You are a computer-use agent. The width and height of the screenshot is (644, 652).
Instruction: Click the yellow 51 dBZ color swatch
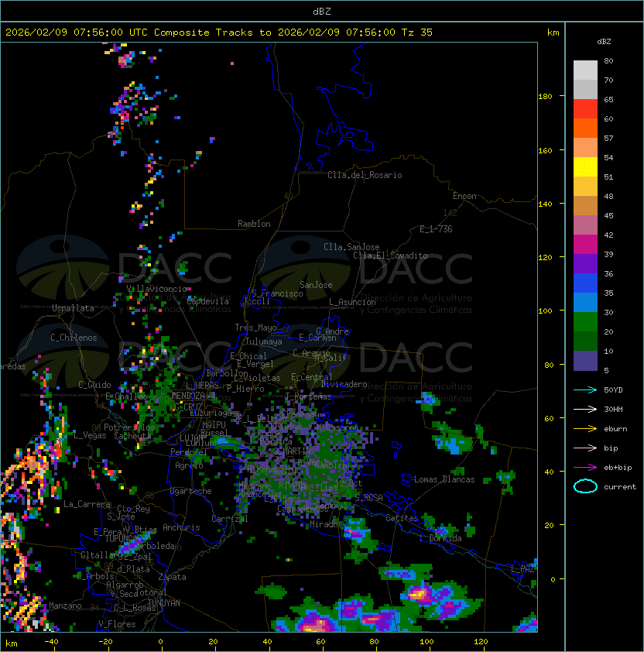585,167
